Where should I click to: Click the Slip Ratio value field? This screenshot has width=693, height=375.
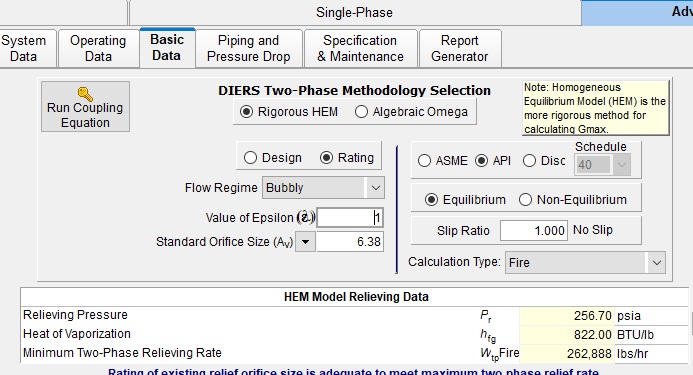coord(533,230)
